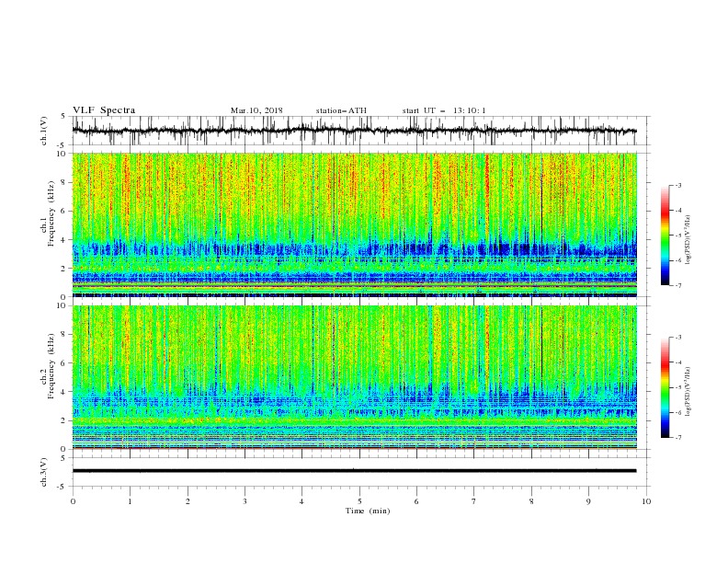Click the "-7" tick on ch.1 color bar
728x563 pixels.
coord(677,285)
